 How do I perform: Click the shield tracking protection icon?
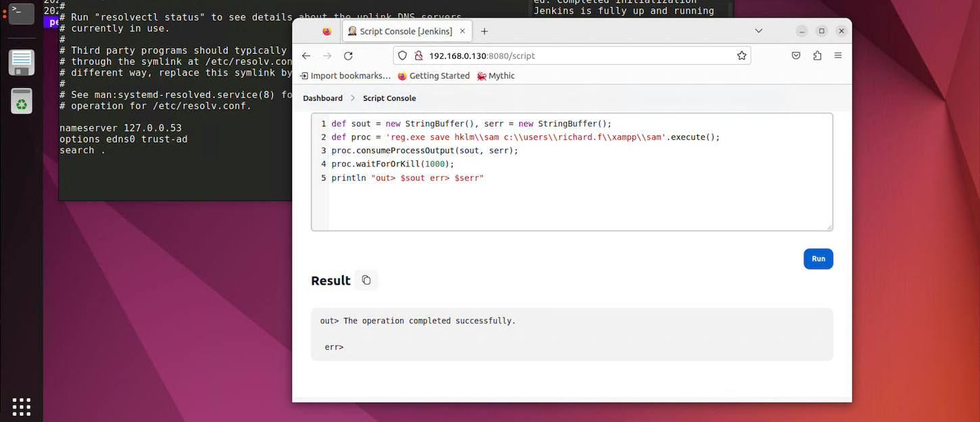click(402, 56)
